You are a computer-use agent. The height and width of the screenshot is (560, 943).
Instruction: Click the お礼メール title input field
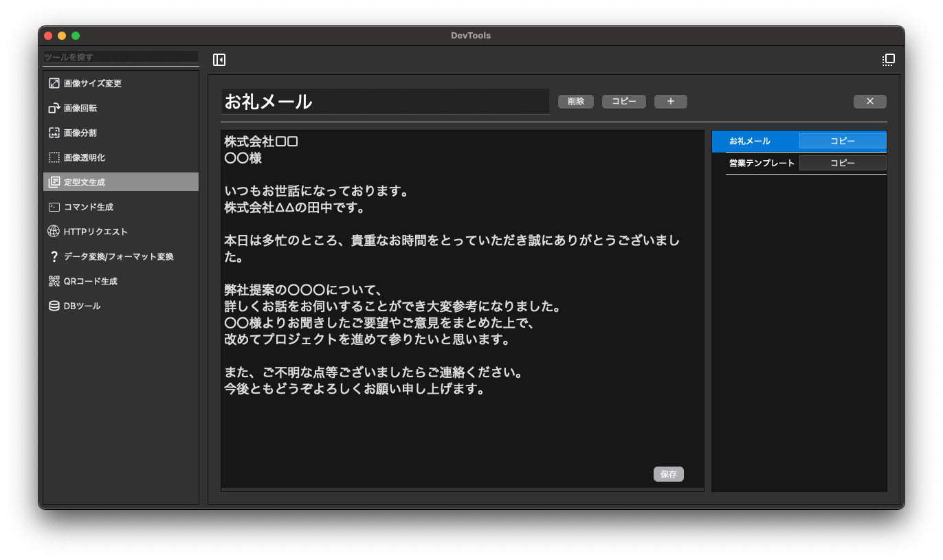pyautogui.click(x=385, y=102)
